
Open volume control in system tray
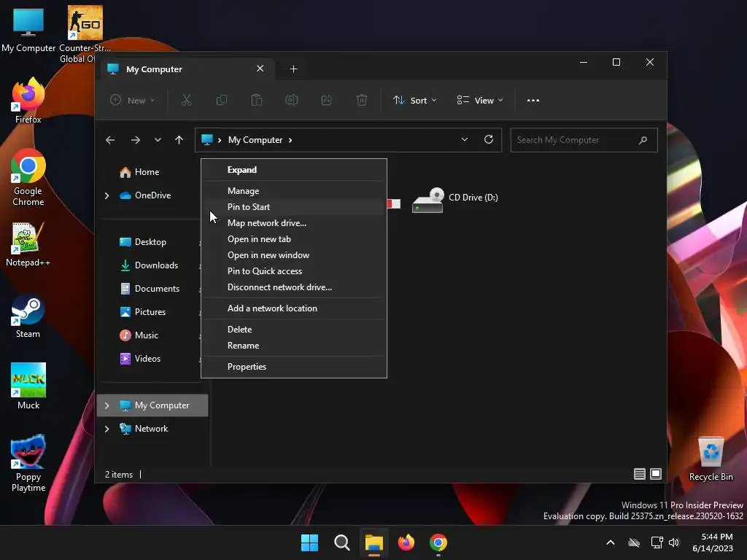click(x=673, y=542)
